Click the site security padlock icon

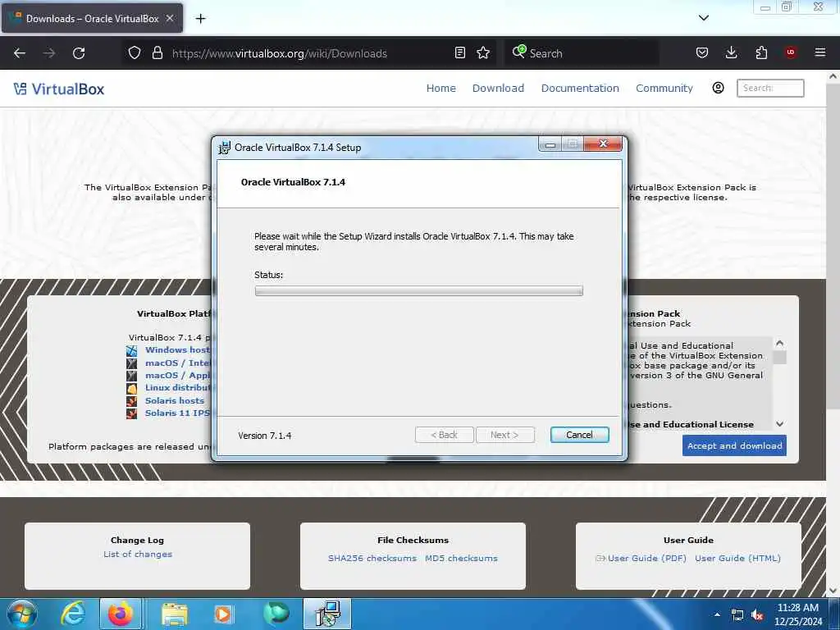click(x=157, y=53)
